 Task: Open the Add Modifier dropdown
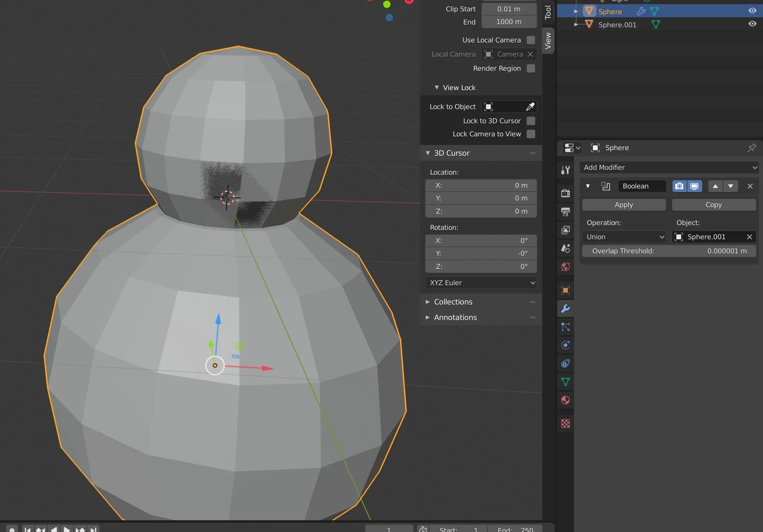(x=669, y=167)
